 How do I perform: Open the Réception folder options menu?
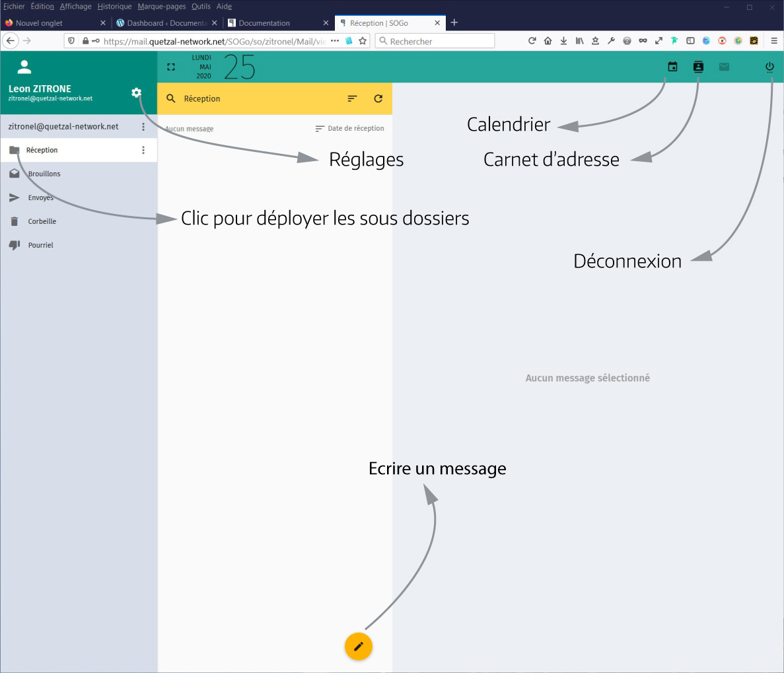coord(143,151)
